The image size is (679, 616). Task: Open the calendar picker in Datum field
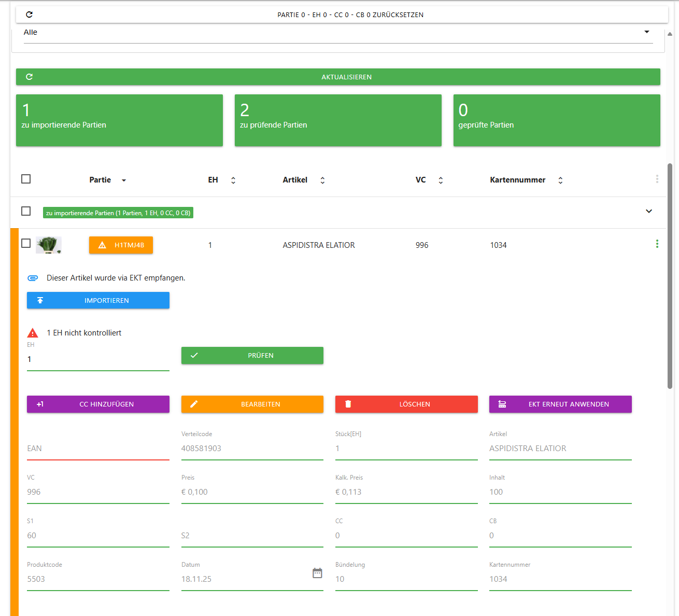[x=317, y=573]
